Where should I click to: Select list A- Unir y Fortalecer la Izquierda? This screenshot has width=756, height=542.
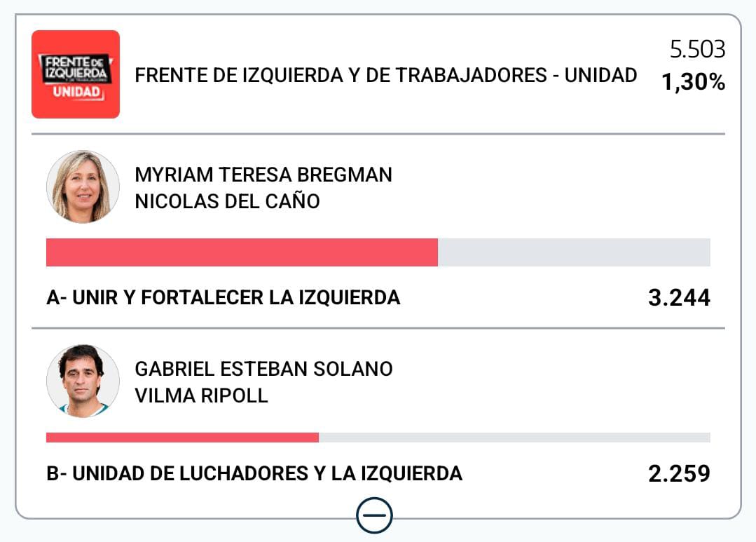coord(223,298)
